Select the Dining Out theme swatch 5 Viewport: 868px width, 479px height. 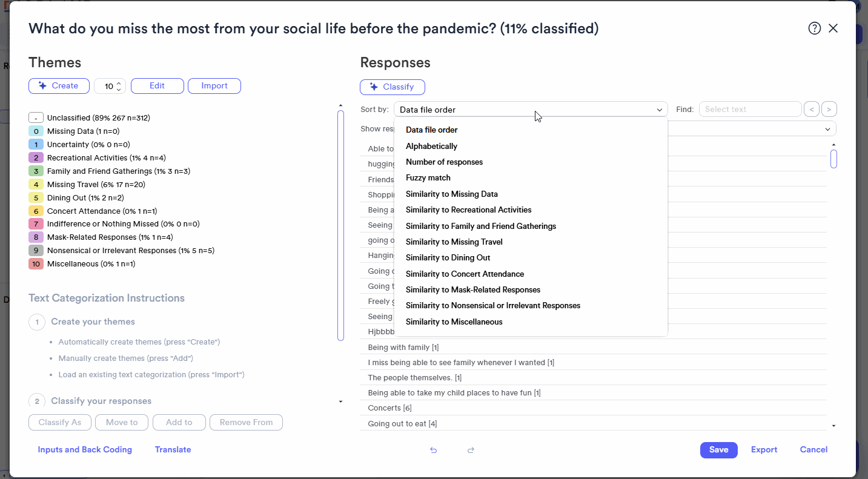pos(36,198)
